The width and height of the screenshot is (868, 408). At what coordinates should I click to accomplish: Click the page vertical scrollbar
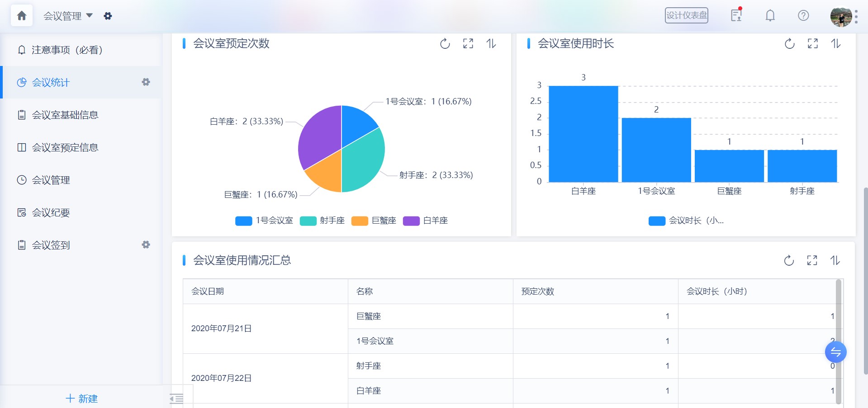point(866,280)
